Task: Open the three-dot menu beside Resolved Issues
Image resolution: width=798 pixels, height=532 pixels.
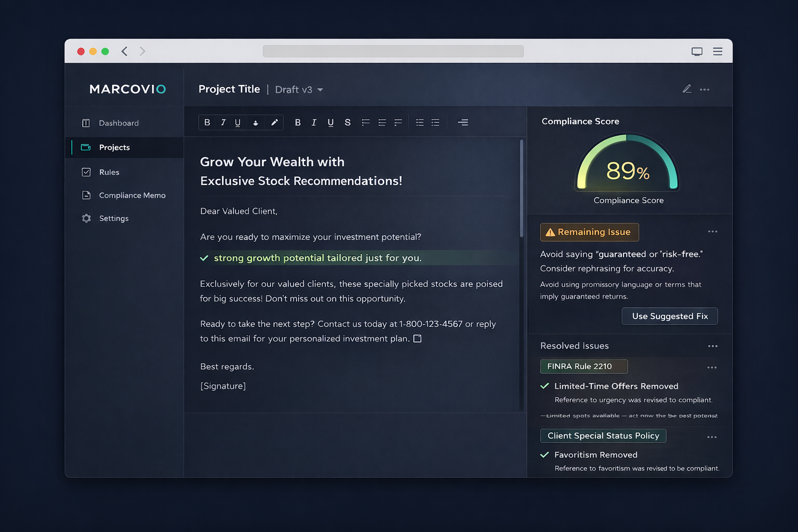Action: (712, 346)
